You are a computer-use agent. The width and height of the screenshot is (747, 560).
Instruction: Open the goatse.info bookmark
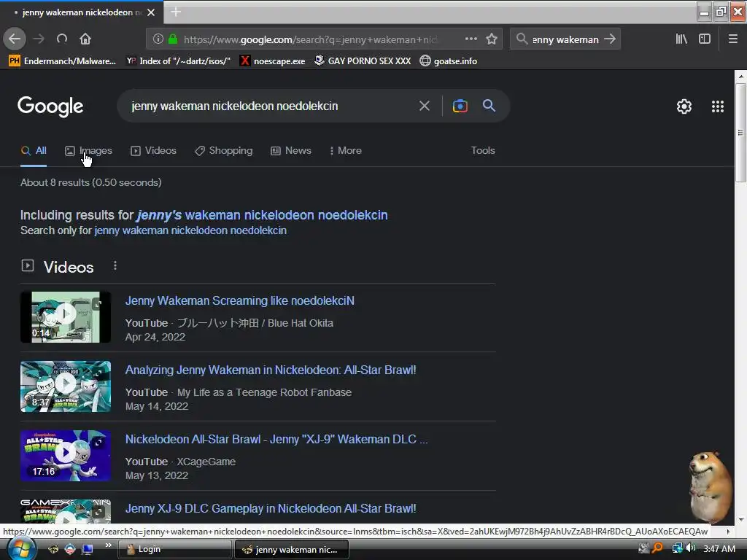click(x=449, y=61)
